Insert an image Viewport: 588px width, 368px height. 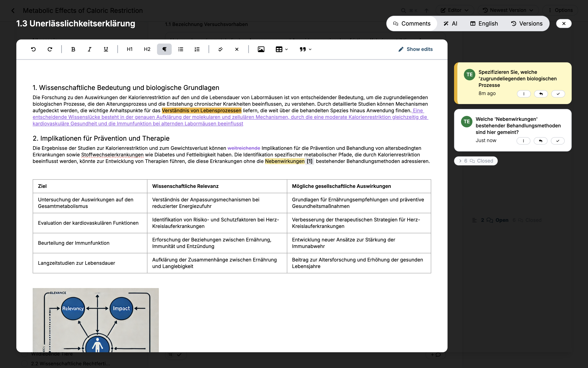click(261, 49)
